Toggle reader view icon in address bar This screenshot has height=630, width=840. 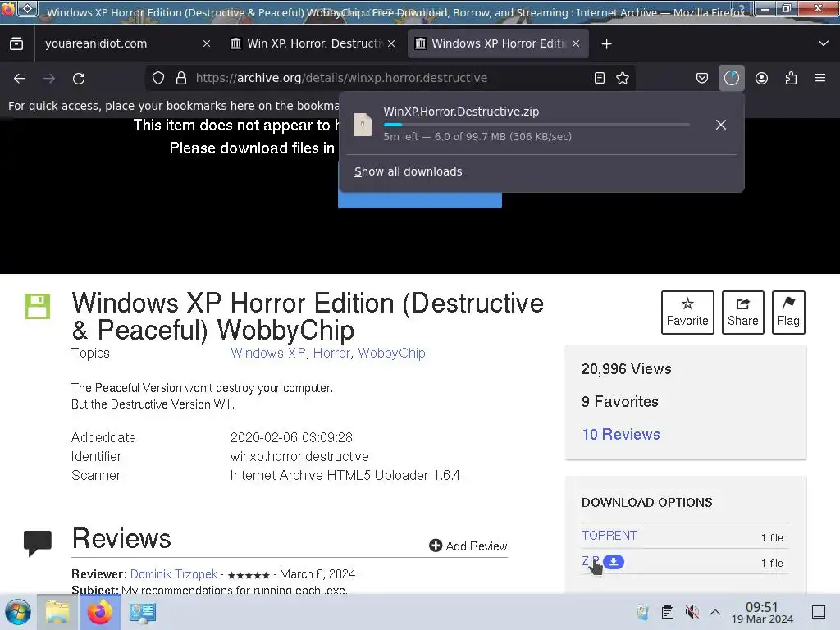point(600,78)
